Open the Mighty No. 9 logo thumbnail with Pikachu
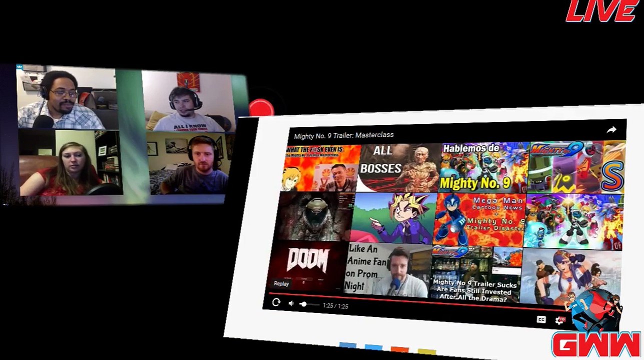Screen dimensions: 644x360 click(x=577, y=167)
